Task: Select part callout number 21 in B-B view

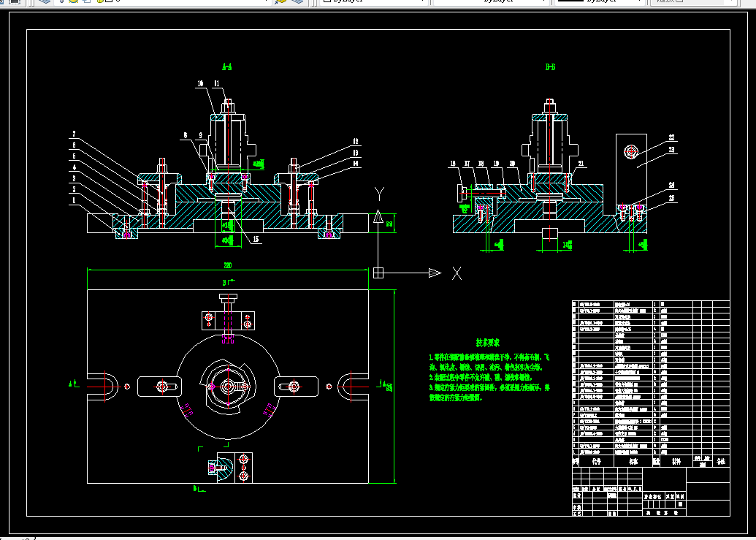Action: [x=581, y=164]
